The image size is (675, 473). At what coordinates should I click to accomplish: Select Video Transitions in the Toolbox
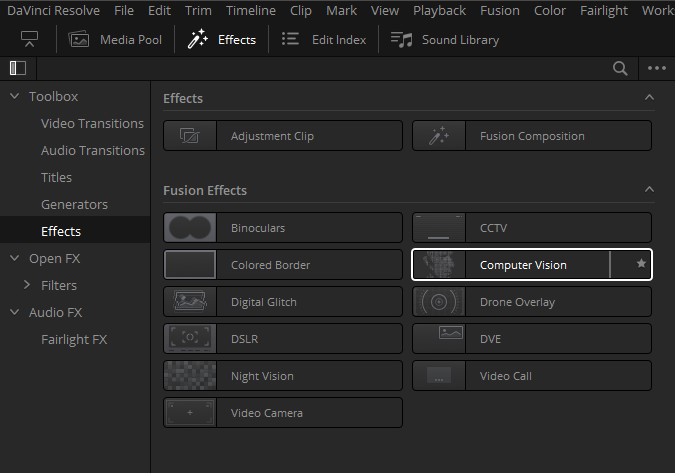point(92,124)
